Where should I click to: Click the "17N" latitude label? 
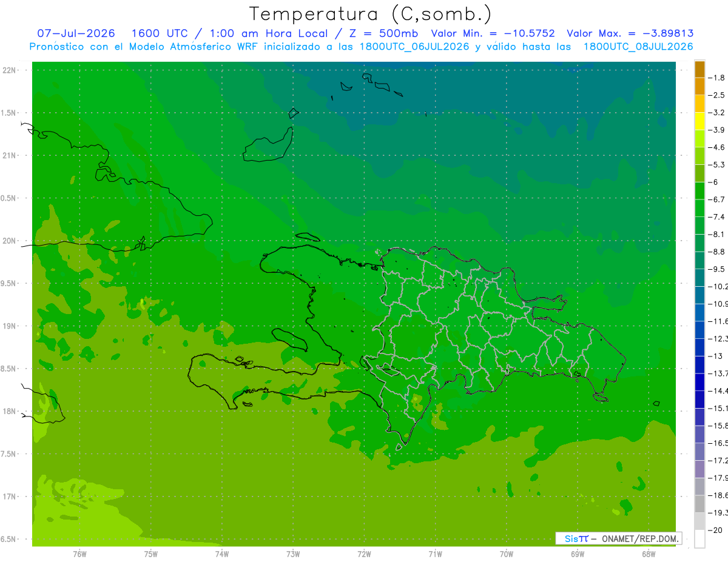[x=10, y=497]
